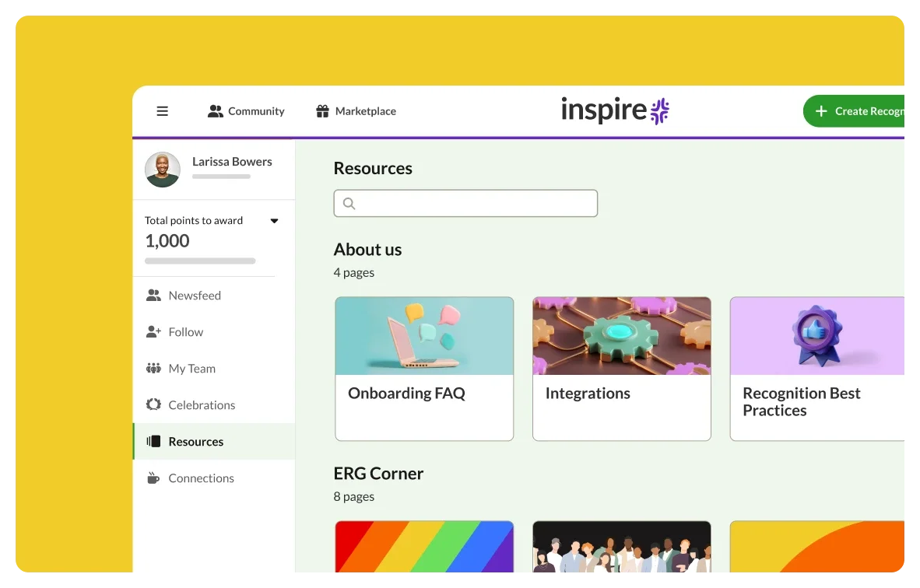The width and height of the screenshot is (920, 588).
Task: Click the plus icon in Create Recognition
Action: [x=821, y=110]
